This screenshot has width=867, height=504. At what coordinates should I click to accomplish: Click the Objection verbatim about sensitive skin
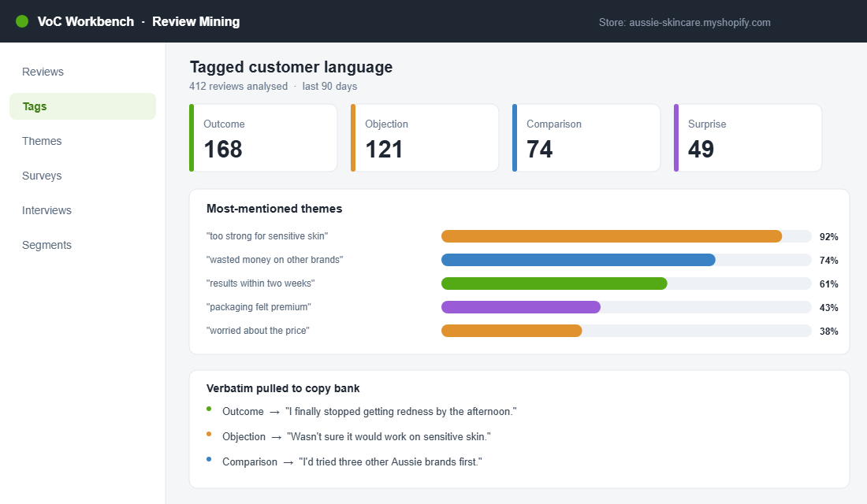pyautogui.click(x=356, y=436)
